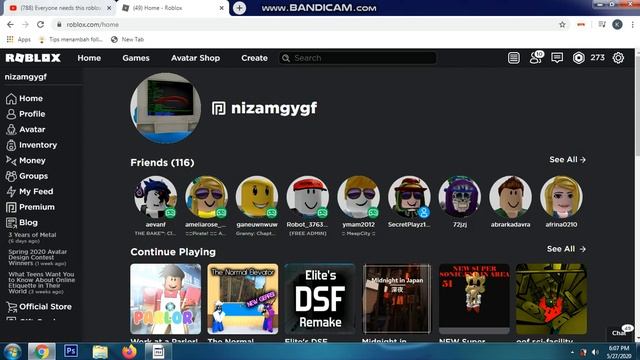Reload the page in Chrome

tap(40, 24)
